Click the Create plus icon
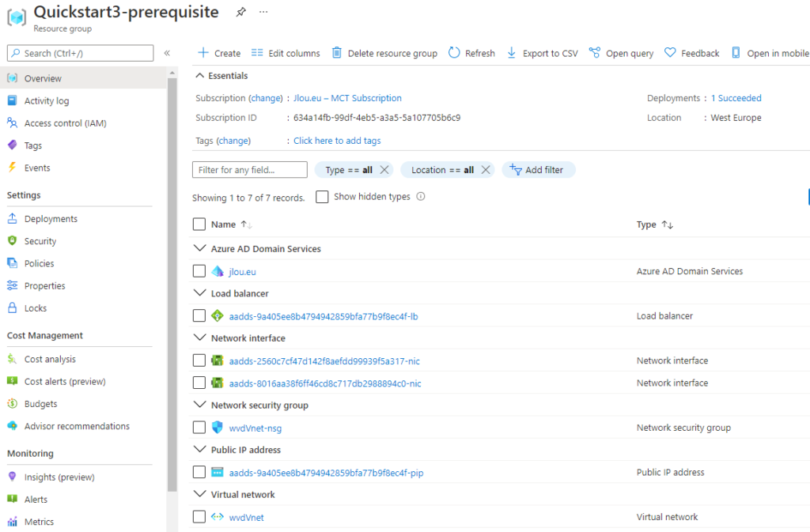 point(203,53)
